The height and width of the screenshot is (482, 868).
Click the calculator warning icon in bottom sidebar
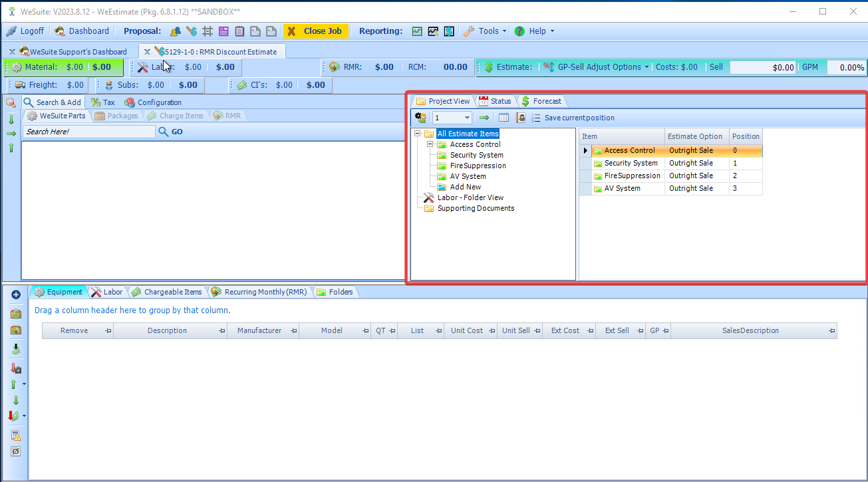pyautogui.click(x=16, y=435)
